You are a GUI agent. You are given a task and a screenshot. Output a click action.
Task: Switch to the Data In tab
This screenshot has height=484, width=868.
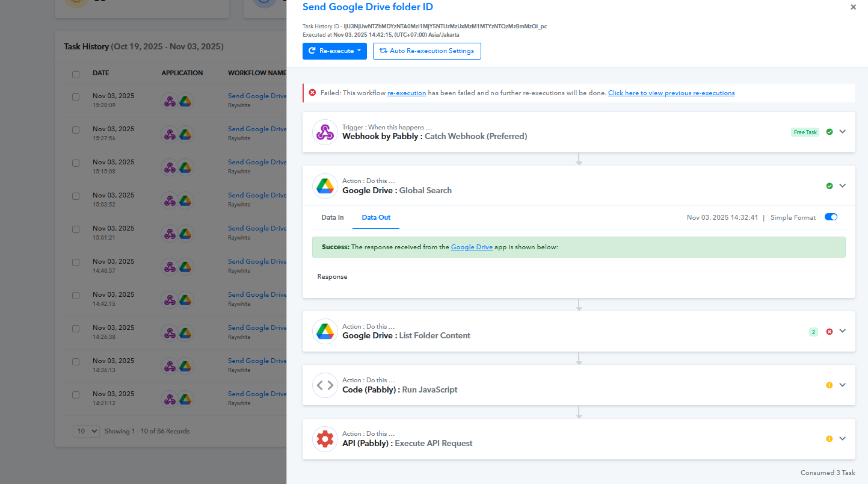tap(333, 217)
